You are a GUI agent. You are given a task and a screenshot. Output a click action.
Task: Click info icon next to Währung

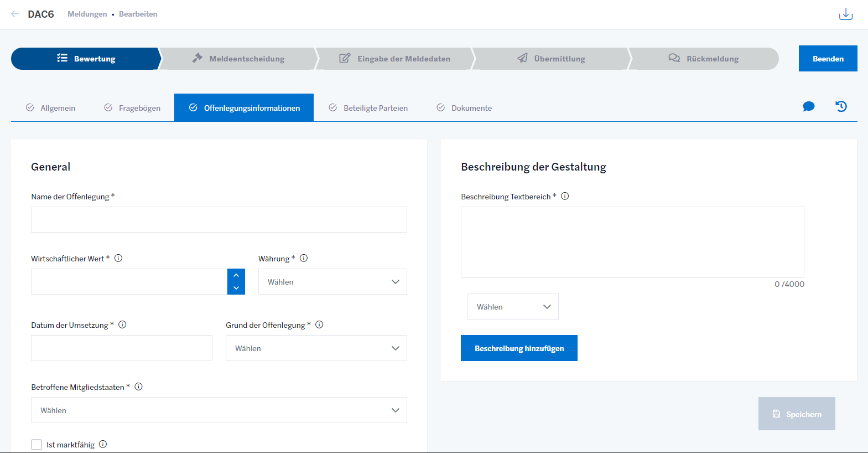[x=304, y=258]
